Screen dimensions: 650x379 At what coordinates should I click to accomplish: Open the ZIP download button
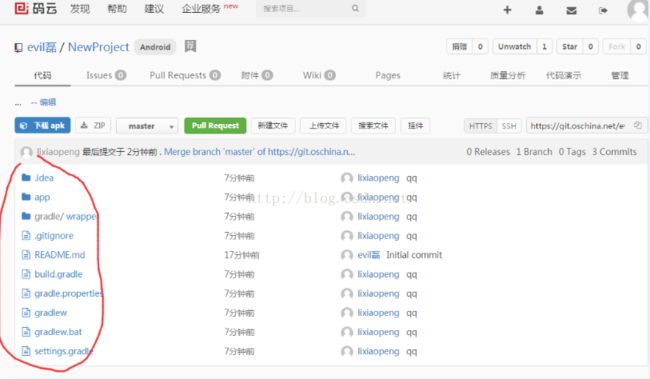point(93,125)
